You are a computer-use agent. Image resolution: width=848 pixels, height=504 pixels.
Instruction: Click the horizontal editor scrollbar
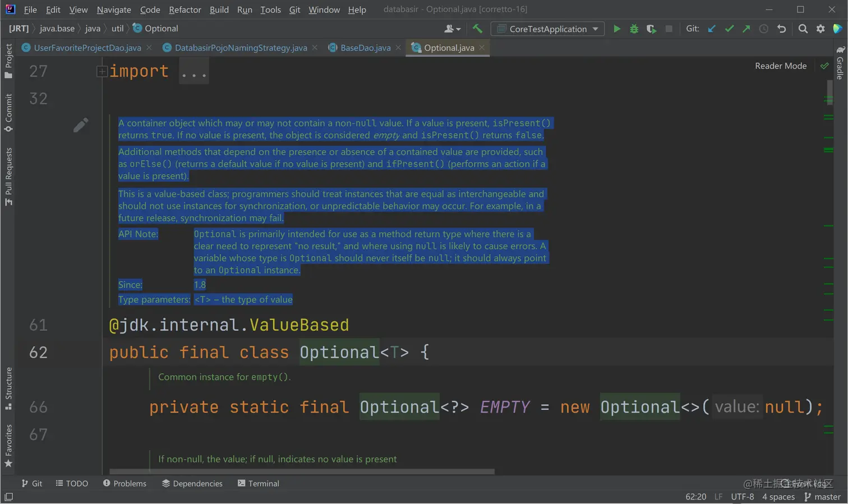point(302,472)
